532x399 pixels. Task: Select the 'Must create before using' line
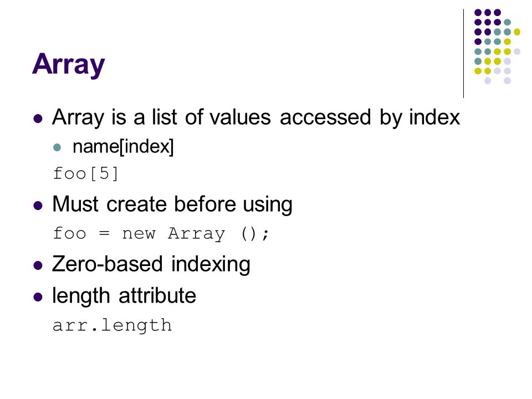[172, 204]
